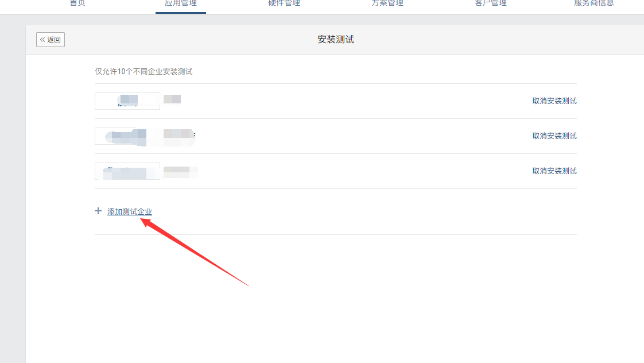
Task: Open the 添加测试企业 link
Action: coord(129,211)
